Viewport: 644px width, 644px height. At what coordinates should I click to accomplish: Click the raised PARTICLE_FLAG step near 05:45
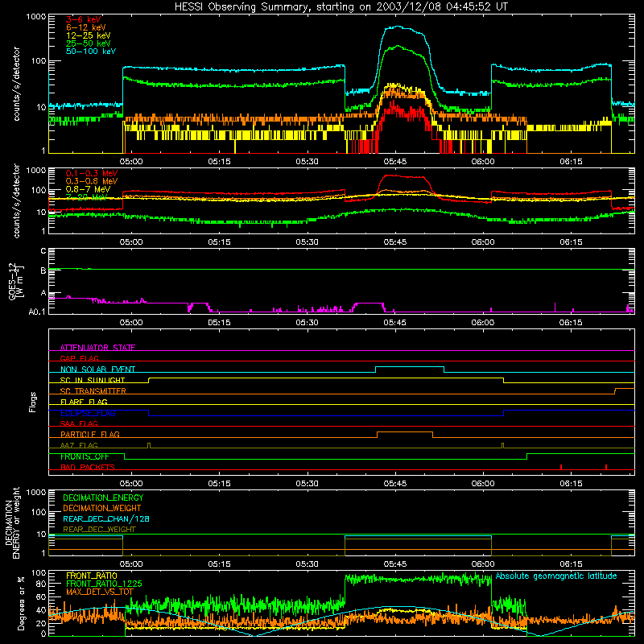click(405, 432)
